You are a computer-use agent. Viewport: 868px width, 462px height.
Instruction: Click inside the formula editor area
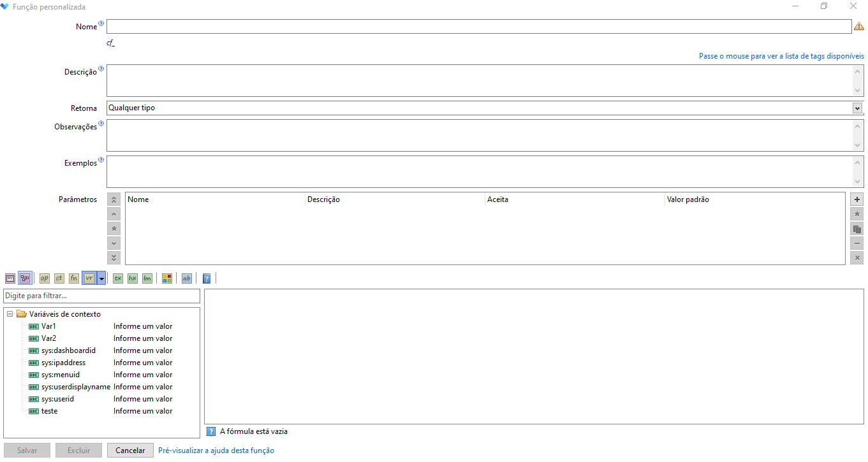[534, 356]
